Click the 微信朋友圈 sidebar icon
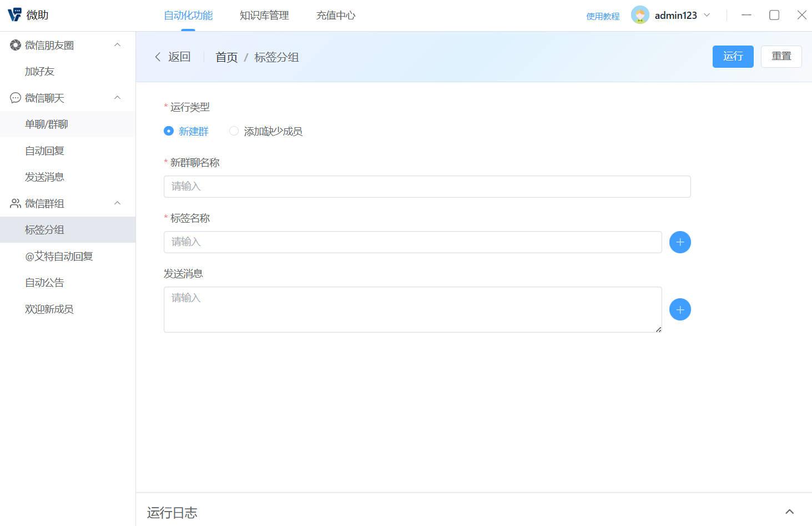 point(14,45)
